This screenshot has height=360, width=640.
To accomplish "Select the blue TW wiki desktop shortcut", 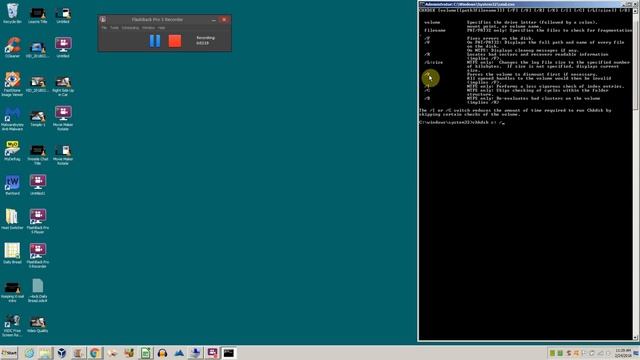I will (x=12, y=185).
